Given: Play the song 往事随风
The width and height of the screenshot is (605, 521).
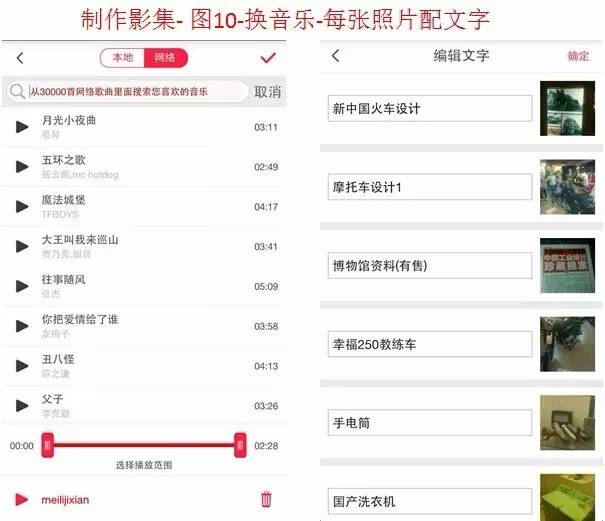Looking at the screenshot, I should click(x=22, y=286).
